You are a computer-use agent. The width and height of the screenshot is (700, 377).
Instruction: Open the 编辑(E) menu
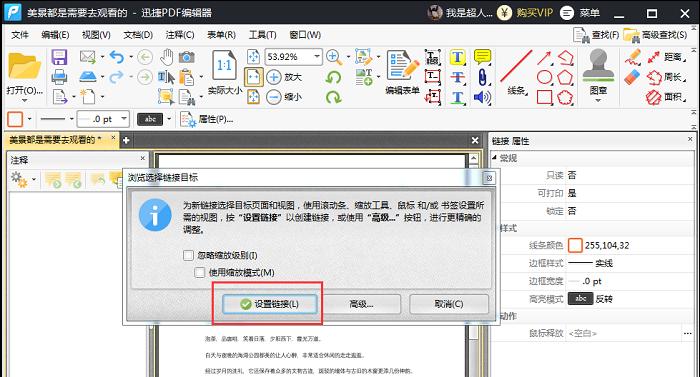pos(55,35)
